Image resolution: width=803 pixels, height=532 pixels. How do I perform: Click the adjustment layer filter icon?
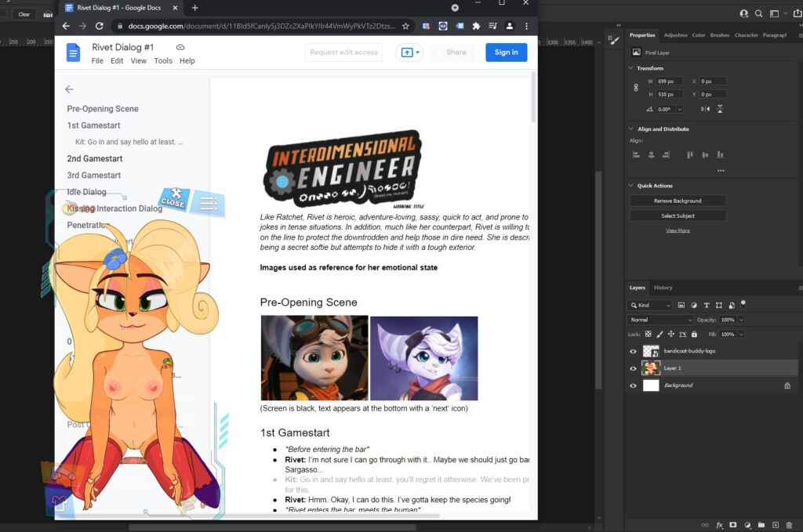pyautogui.click(x=693, y=305)
